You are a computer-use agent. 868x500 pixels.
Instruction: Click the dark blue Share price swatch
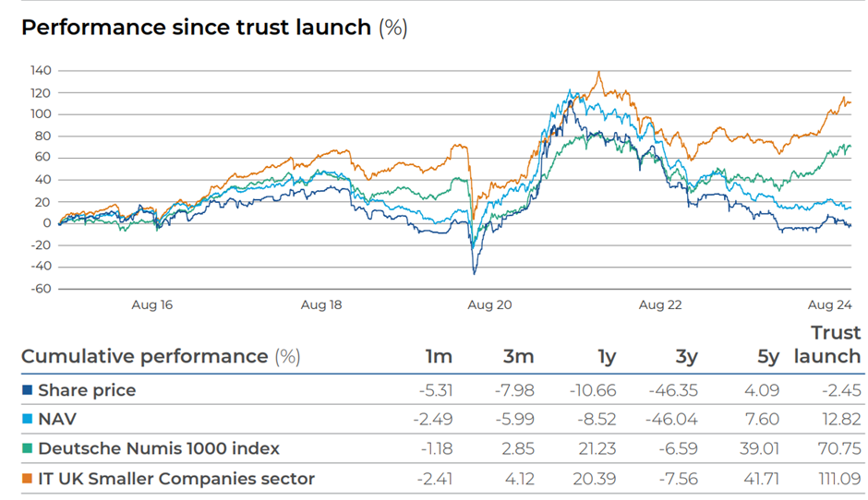tap(27, 390)
